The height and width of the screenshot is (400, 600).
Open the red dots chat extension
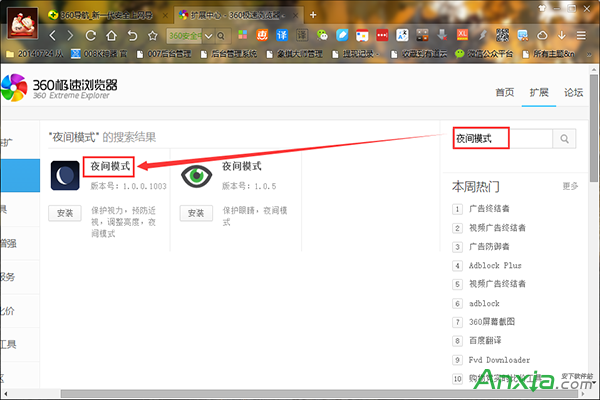[382, 35]
